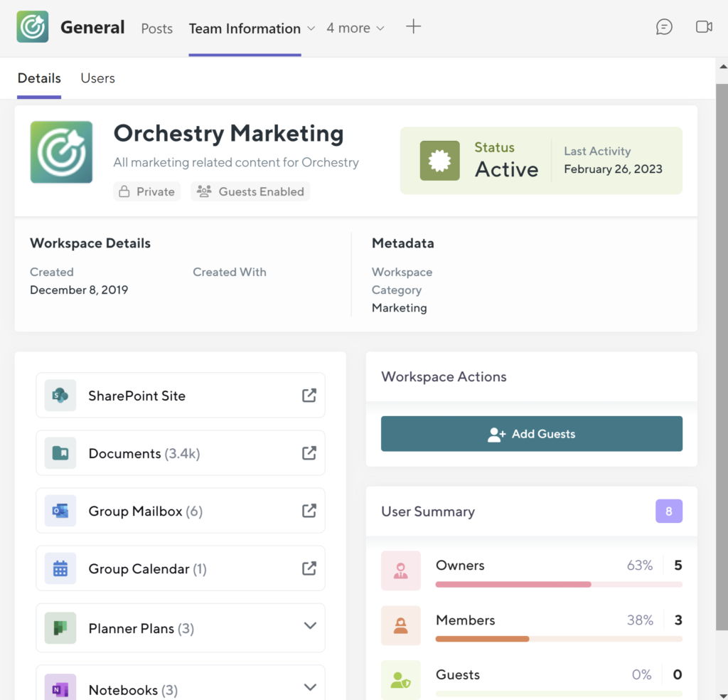Viewport: 728px width, 700px height.
Task: Expand the Notebooks list
Action: [x=310, y=687]
